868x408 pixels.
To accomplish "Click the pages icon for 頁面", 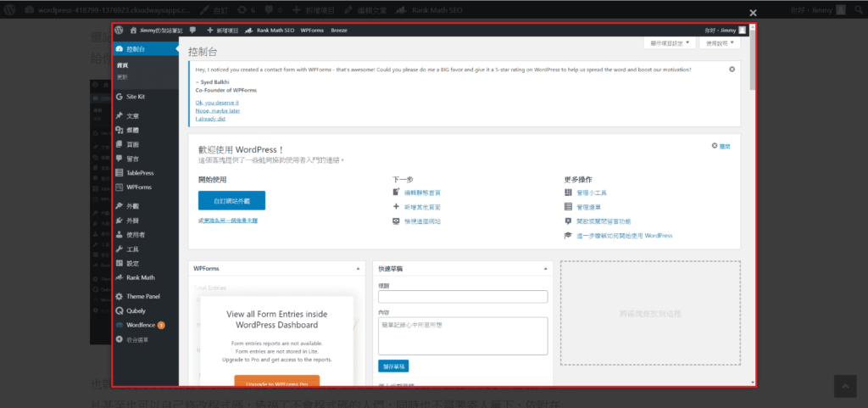I will (x=120, y=144).
